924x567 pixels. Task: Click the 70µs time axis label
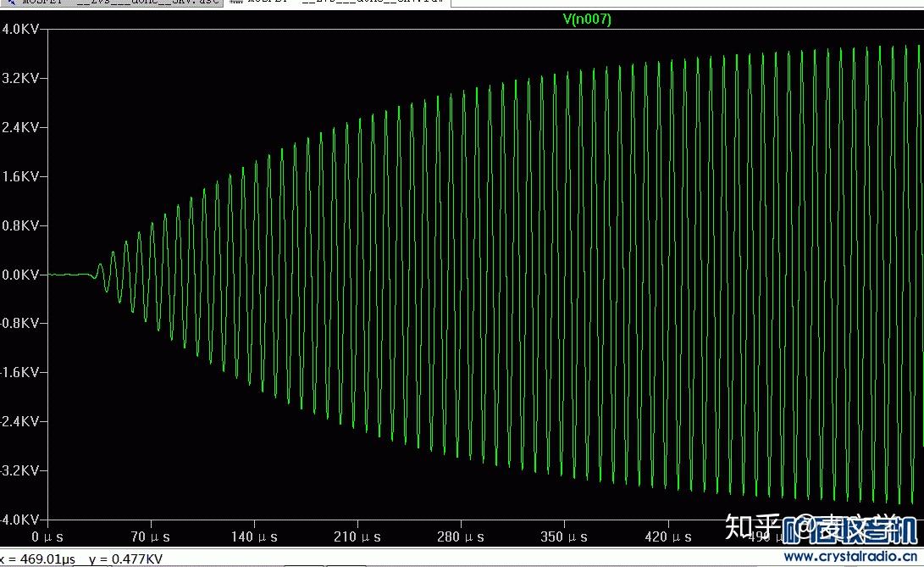[x=150, y=536]
